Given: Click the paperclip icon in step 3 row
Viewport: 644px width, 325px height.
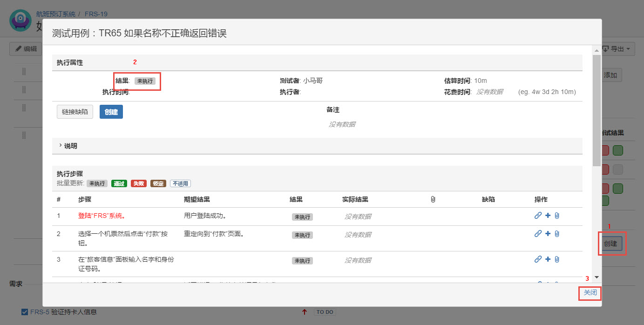Looking at the screenshot, I should (556, 259).
